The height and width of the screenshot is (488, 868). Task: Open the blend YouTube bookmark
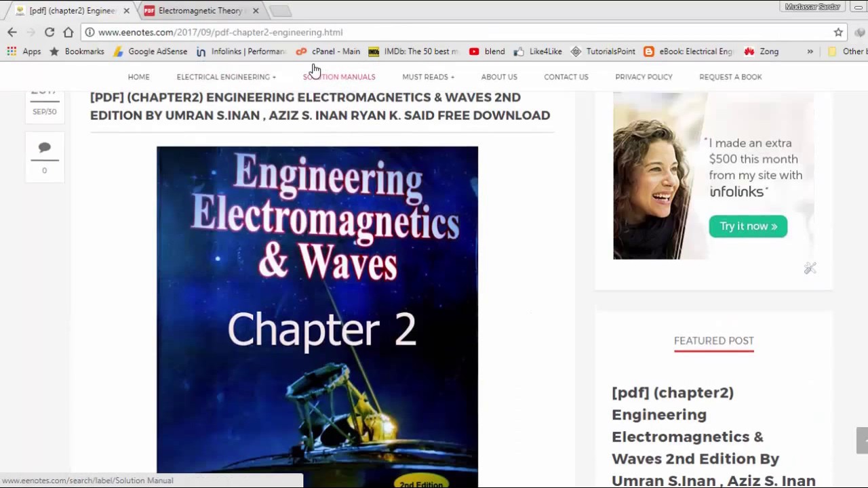coord(487,52)
